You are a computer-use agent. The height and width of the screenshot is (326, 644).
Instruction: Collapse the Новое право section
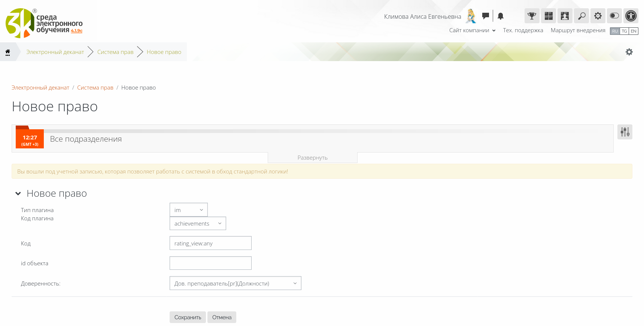(18, 194)
